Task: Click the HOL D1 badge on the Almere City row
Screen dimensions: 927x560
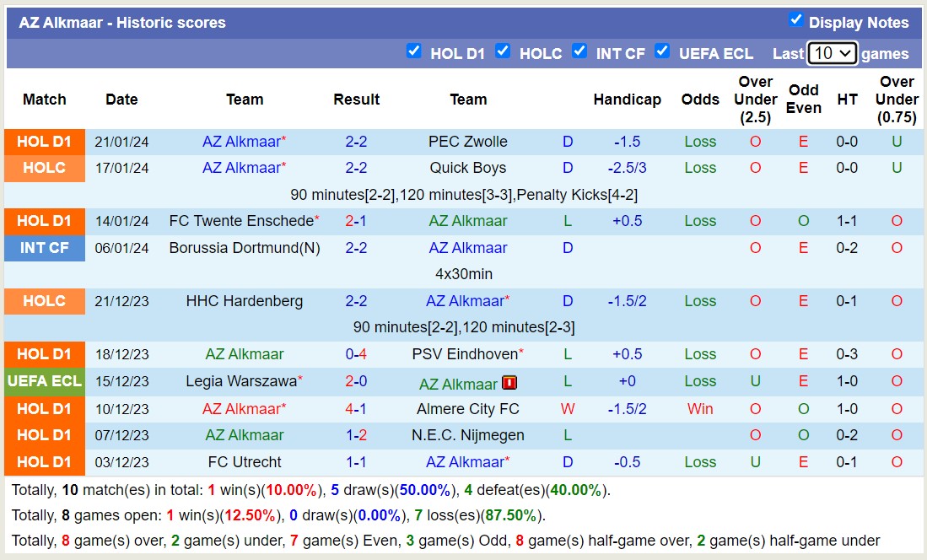Action: [44, 408]
